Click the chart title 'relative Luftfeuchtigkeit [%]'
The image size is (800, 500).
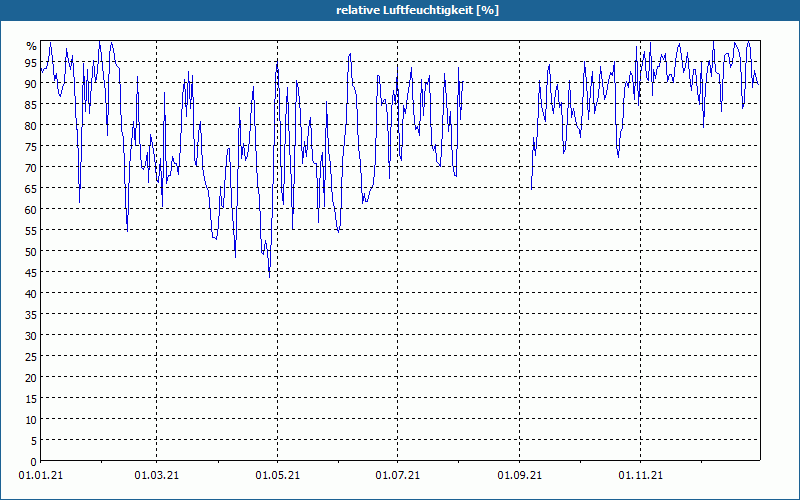point(417,10)
